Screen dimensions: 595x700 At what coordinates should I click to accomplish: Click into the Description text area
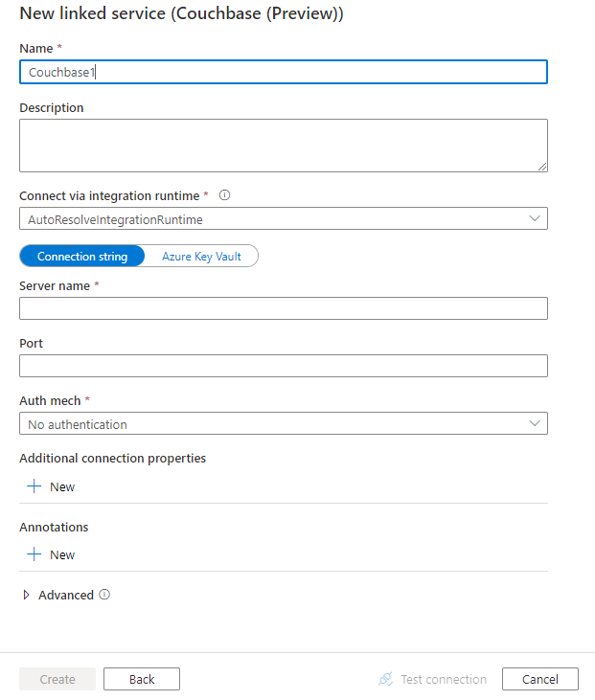tap(284, 146)
